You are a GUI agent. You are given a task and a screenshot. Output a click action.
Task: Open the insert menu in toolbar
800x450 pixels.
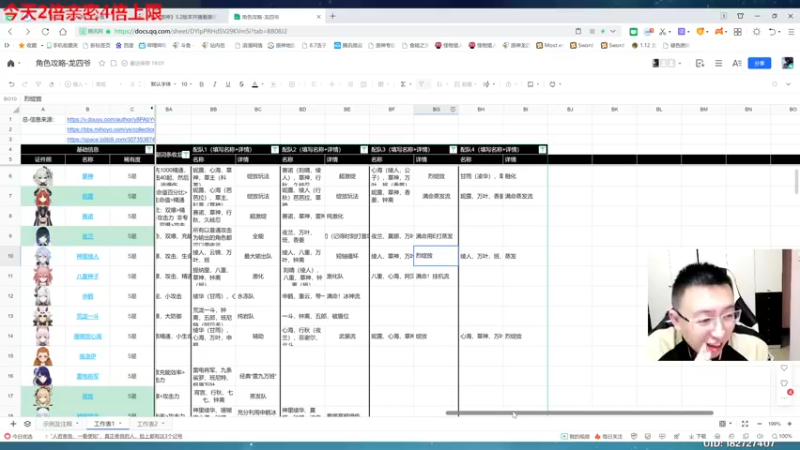(x=76, y=84)
